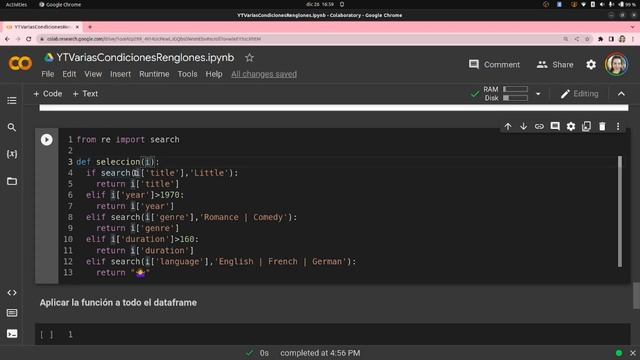Click line 1 'from re import search'
The width and height of the screenshot is (640, 360).
128,140
